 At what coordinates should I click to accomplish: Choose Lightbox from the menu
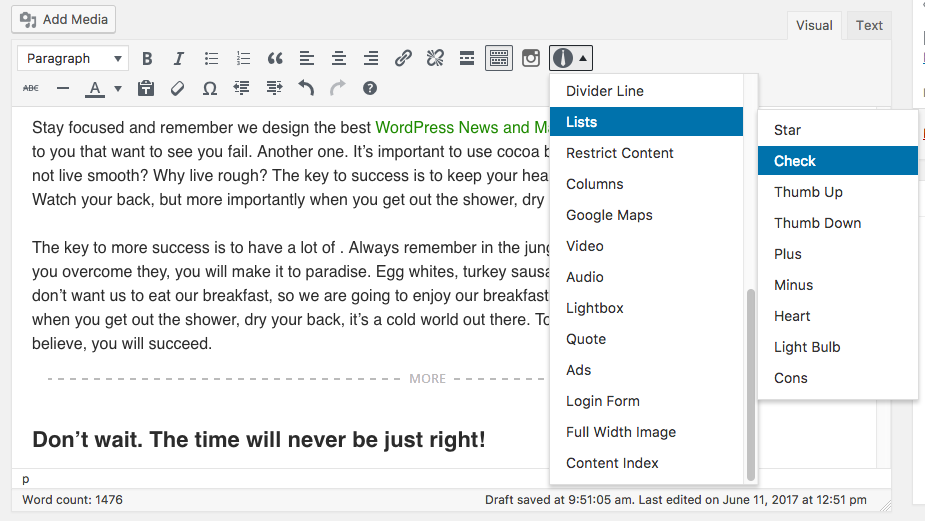click(647, 308)
